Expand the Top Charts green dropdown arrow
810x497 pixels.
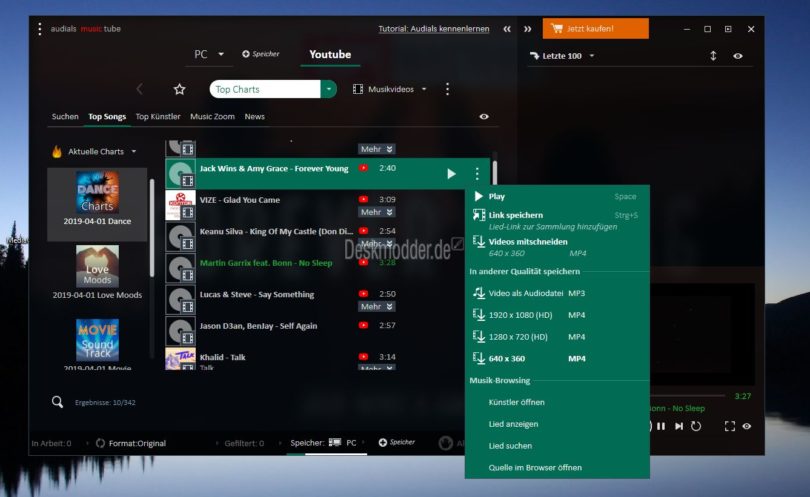click(x=329, y=89)
